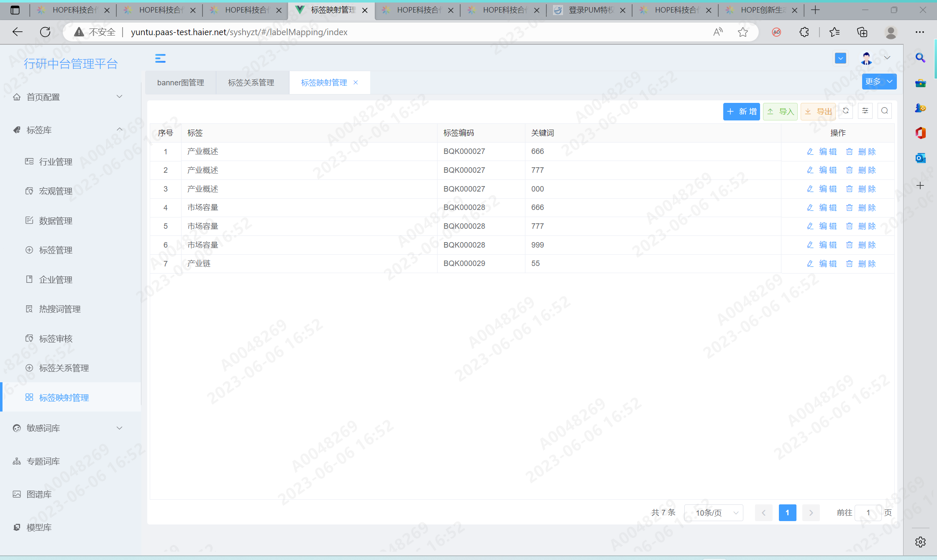Viewport: 937px width, 560px height.
Task: Open the Edge sidebar Outlook icon
Action: click(x=920, y=158)
